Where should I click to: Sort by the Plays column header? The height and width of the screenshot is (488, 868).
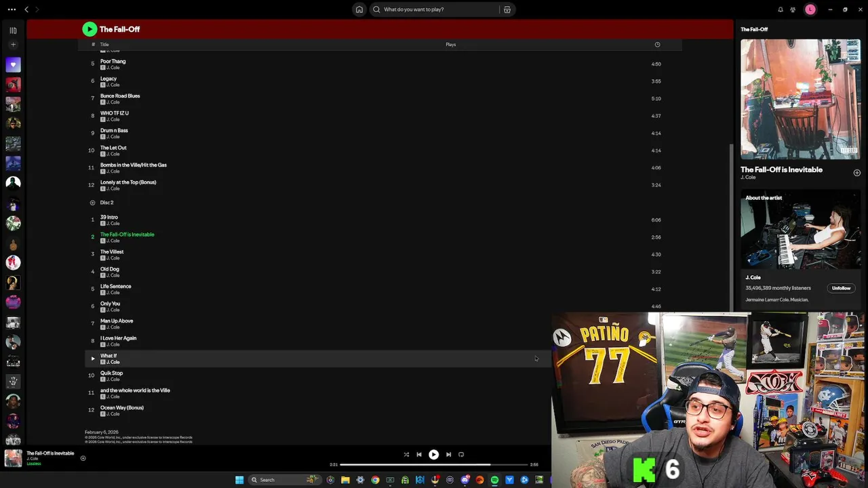451,45
